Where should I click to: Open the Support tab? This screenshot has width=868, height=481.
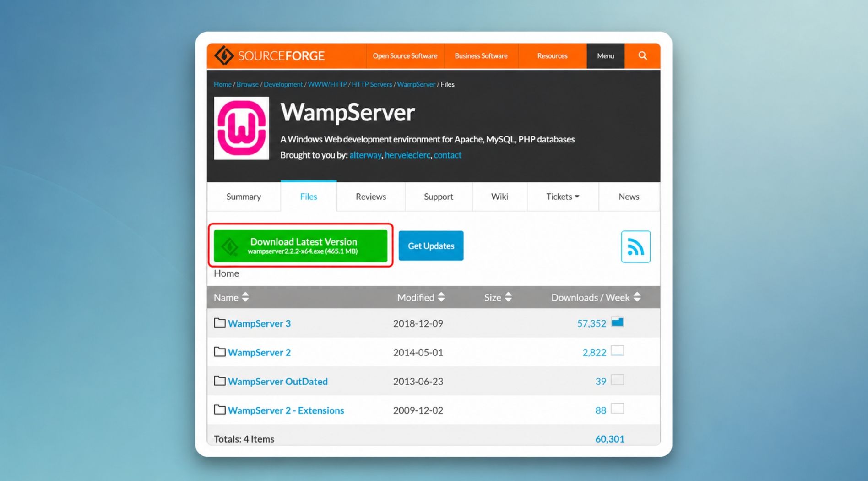[x=439, y=197]
